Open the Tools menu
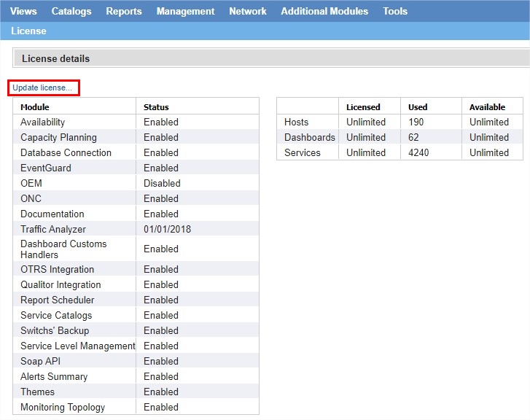Screen dimensions: 530x420 [395, 11]
